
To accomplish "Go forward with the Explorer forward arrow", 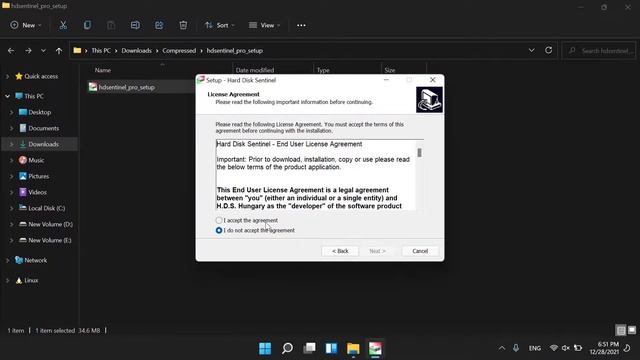I will click(x=28, y=51).
